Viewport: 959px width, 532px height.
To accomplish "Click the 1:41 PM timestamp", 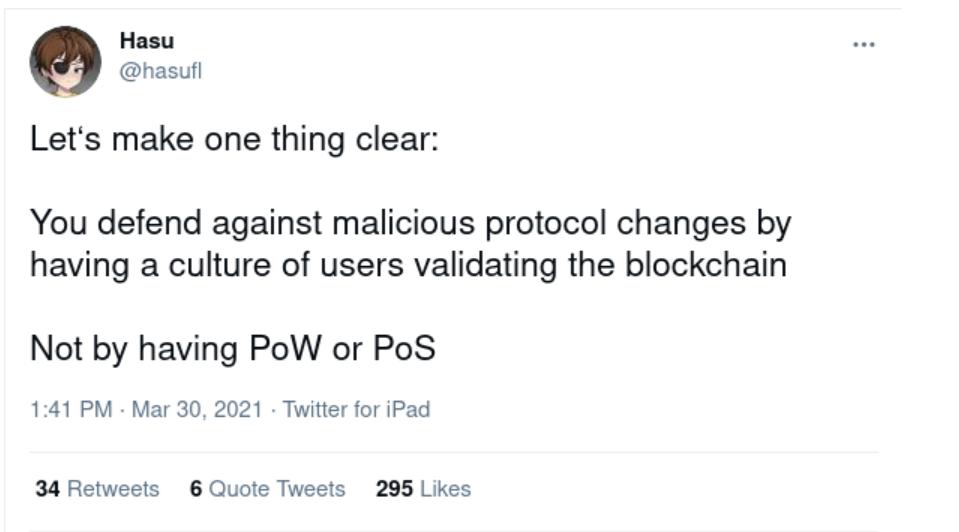I will point(71,409).
